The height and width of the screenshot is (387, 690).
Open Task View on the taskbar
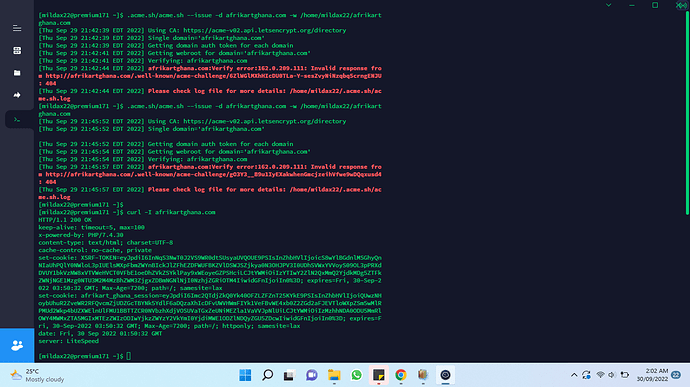click(x=289, y=375)
